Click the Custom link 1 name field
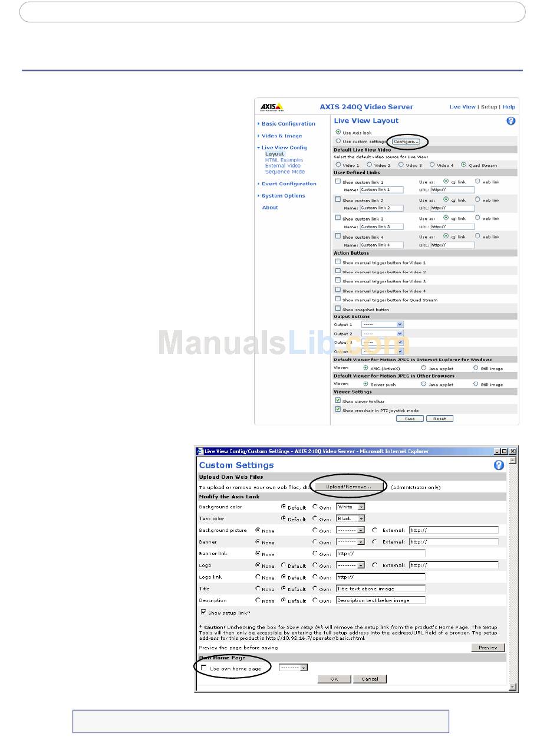 [382, 190]
